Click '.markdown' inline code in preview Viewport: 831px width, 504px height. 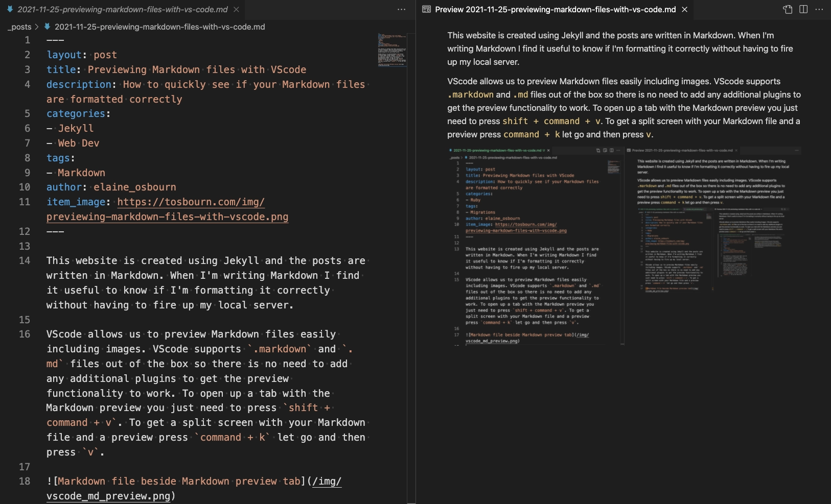point(471,94)
